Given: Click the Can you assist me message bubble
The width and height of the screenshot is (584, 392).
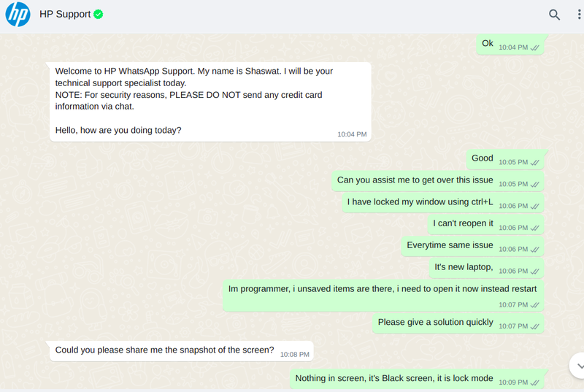Looking at the screenshot, I should pos(437,181).
